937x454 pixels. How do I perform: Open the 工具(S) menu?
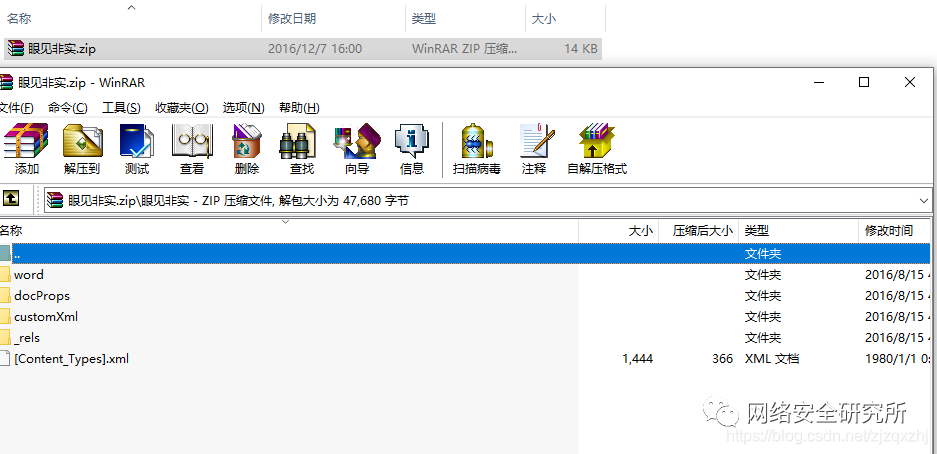(x=121, y=108)
